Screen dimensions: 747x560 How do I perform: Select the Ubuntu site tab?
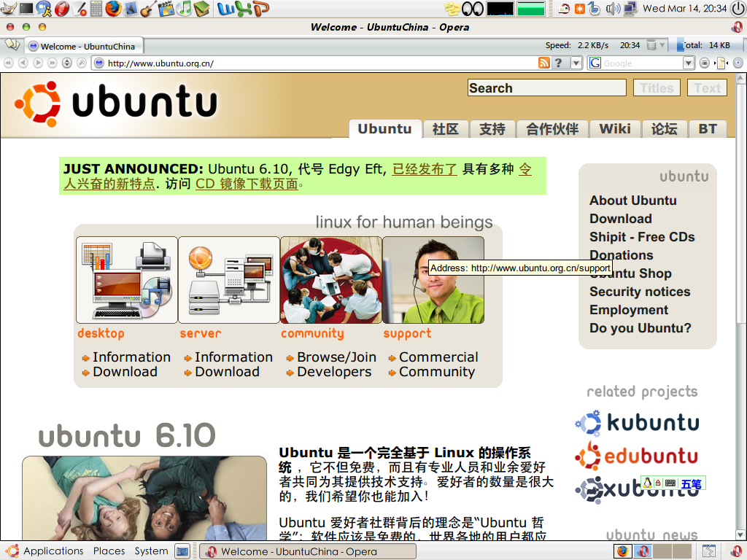coord(385,128)
